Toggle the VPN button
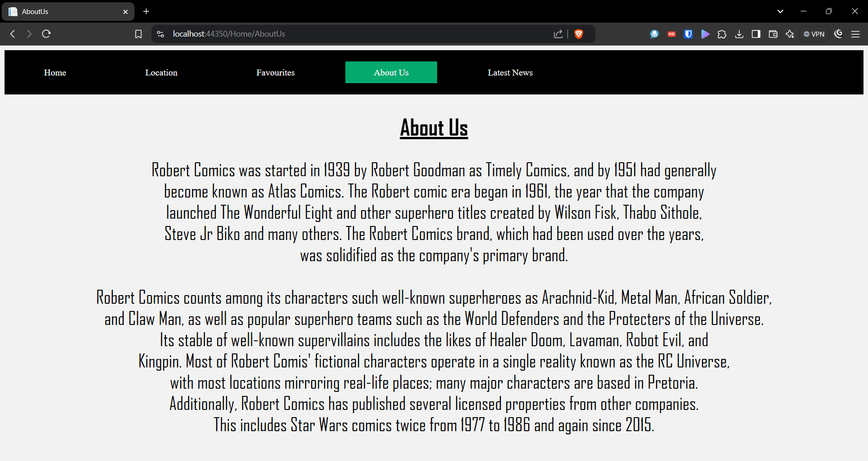Viewport: 868px width, 461px height. (814, 34)
